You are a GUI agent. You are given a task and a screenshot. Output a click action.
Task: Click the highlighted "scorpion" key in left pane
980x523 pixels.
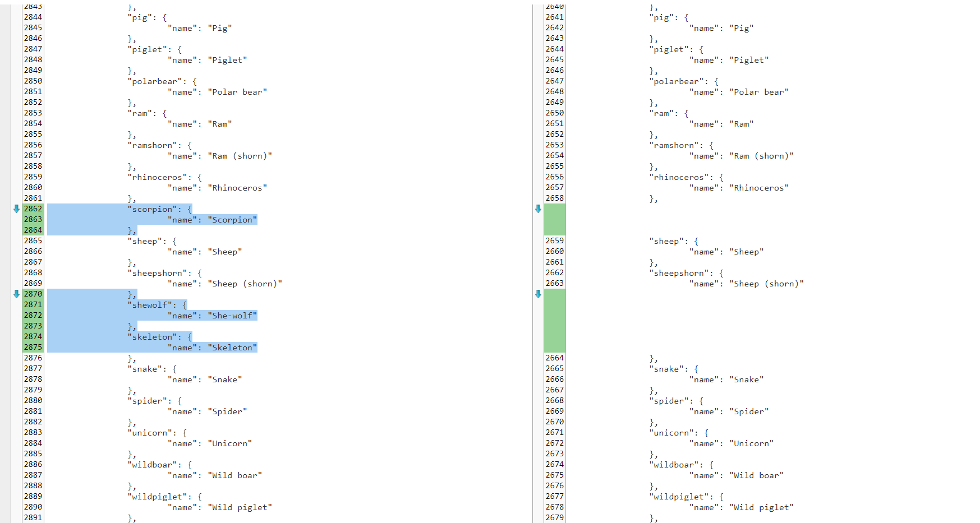coord(150,209)
